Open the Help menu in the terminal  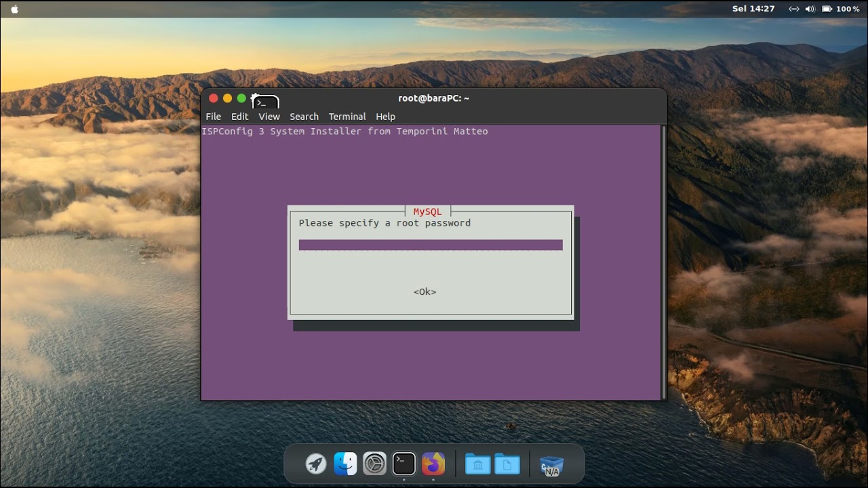pyautogui.click(x=385, y=117)
